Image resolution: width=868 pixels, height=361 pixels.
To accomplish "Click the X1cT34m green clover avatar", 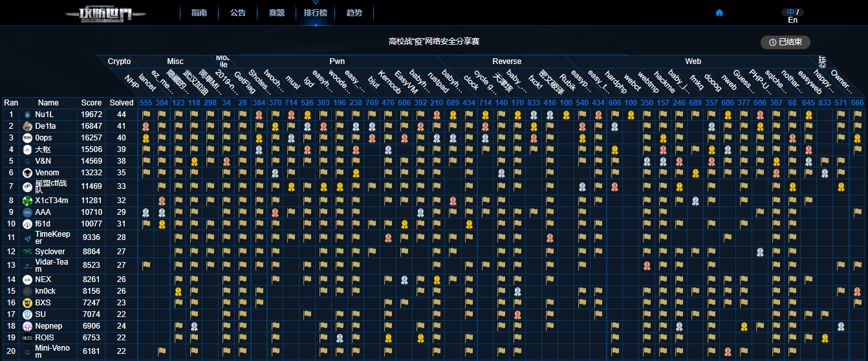I will [x=28, y=201].
